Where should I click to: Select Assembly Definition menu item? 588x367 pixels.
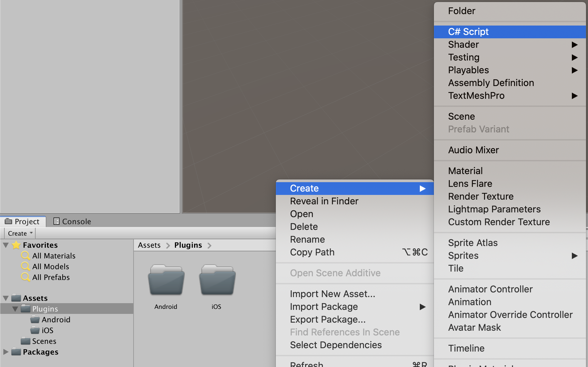tap(510, 83)
